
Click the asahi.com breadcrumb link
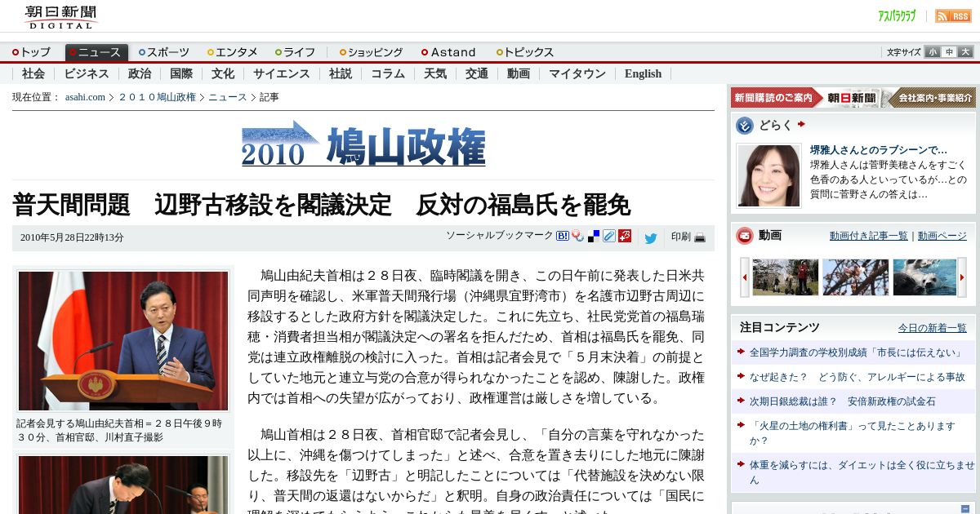(86, 97)
